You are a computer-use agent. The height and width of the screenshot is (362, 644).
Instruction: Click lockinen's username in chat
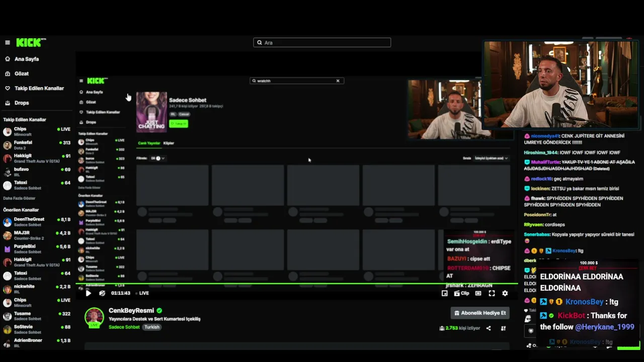[x=540, y=189]
